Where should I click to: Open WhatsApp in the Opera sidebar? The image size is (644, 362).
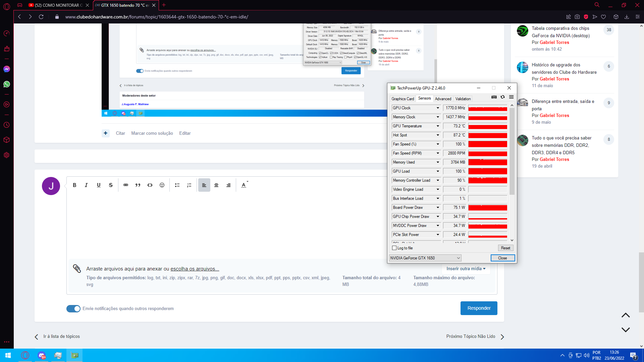point(7,84)
